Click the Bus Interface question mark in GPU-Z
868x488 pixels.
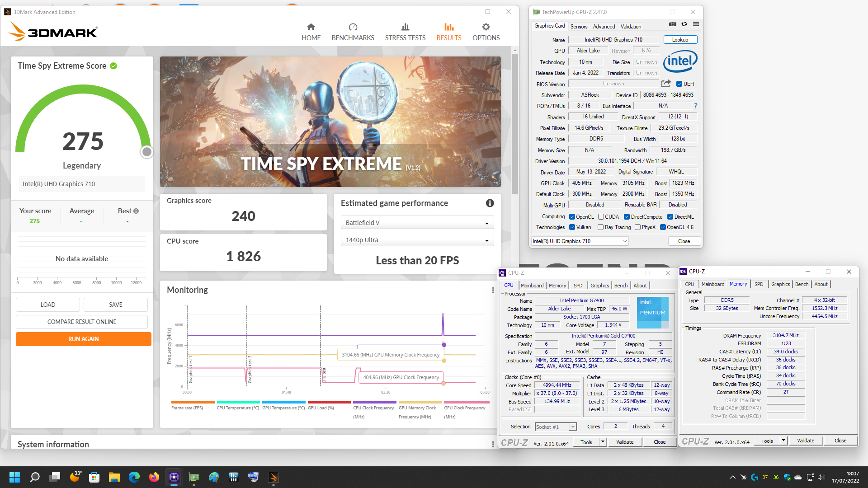coord(696,106)
